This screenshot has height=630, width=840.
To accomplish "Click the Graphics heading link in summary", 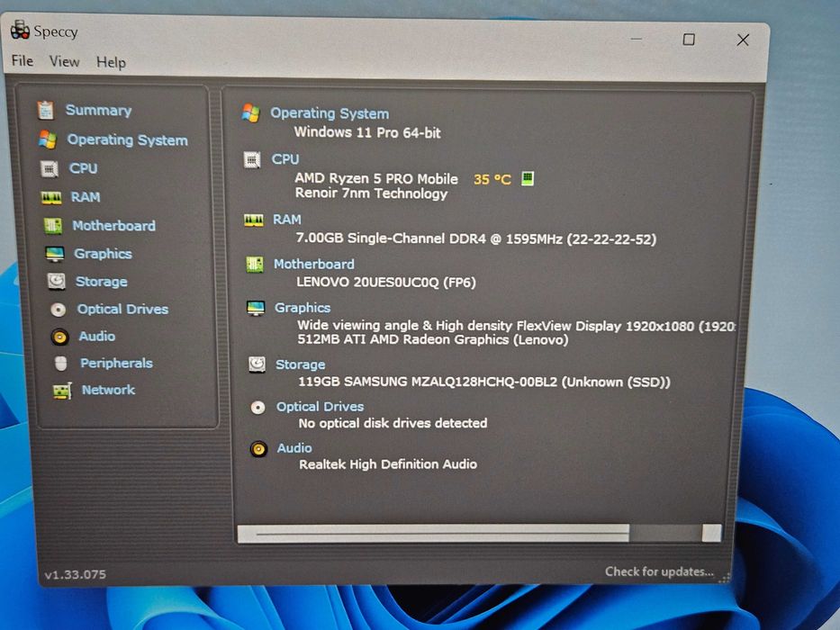I will [303, 308].
